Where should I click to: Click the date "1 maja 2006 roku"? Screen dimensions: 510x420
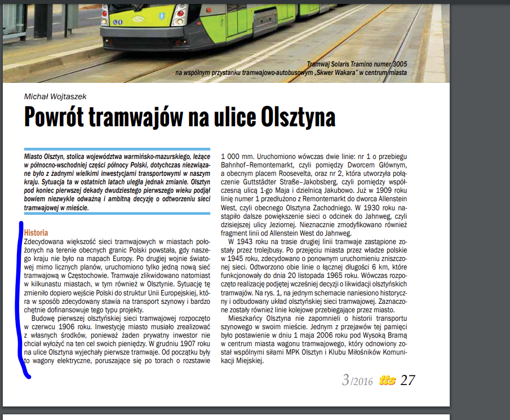(320, 335)
